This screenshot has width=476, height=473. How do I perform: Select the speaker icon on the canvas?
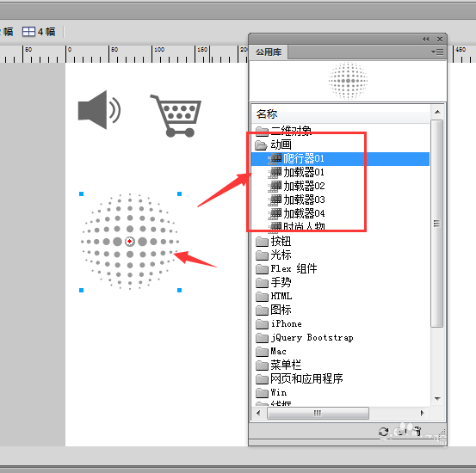coord(99,110)
